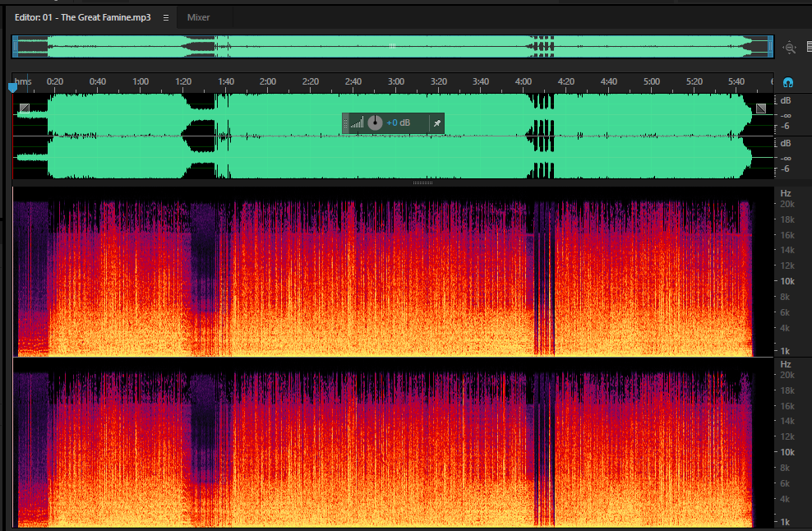Click the -6 label on the lower channel scale
The height and width of the screenshot is (531, 812).
coord(785,169)
